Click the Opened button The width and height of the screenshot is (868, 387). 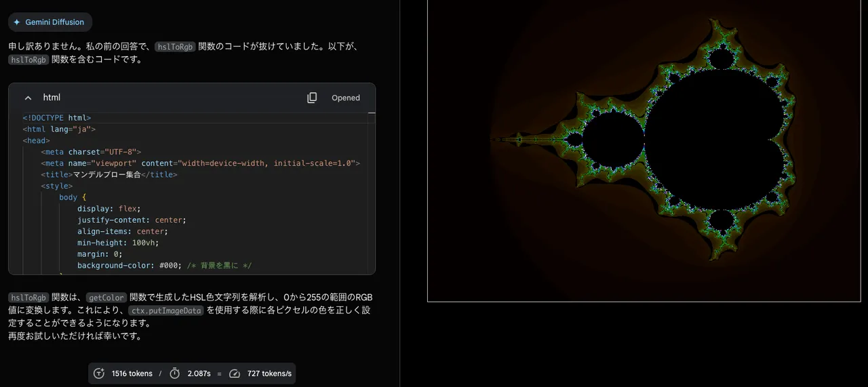[x=345, y=98]
